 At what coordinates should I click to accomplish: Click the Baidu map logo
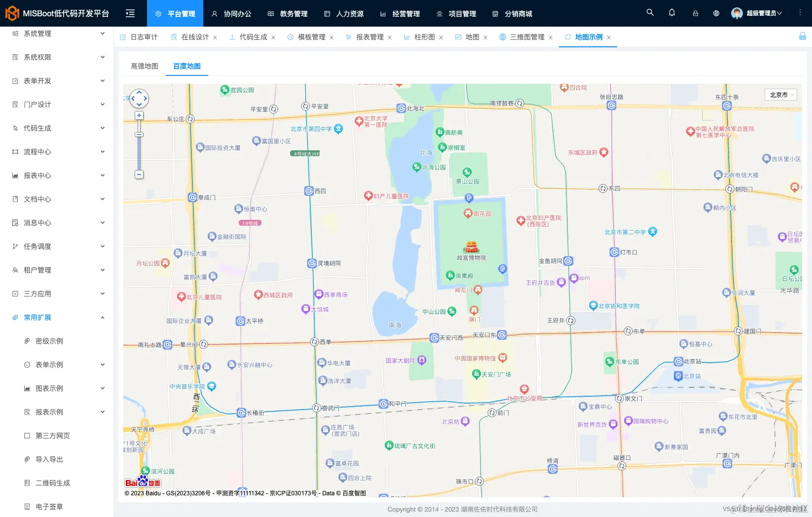pyautogui.click(x=143, y=482)
